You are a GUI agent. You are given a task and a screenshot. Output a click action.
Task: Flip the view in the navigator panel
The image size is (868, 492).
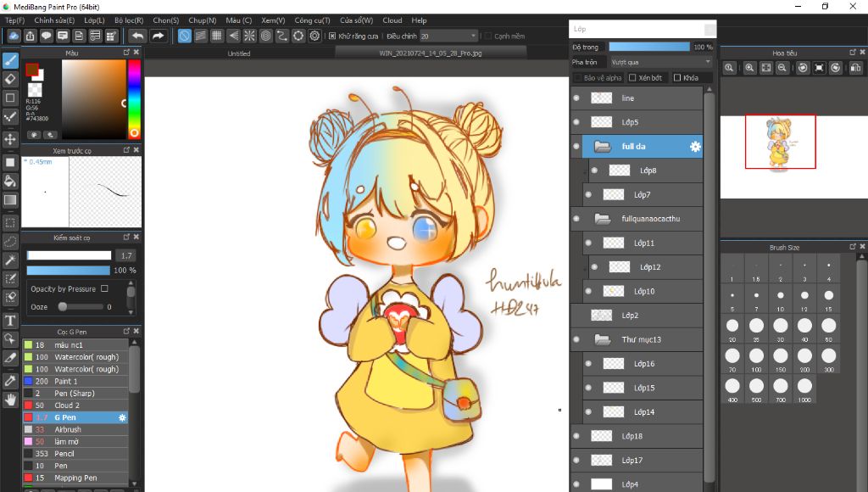click(x=855, y=68)
